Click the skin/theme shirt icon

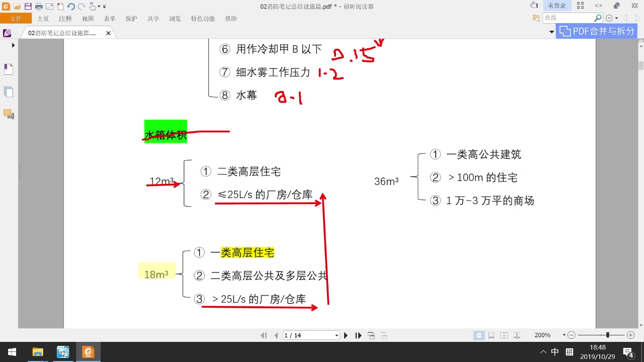534,6
